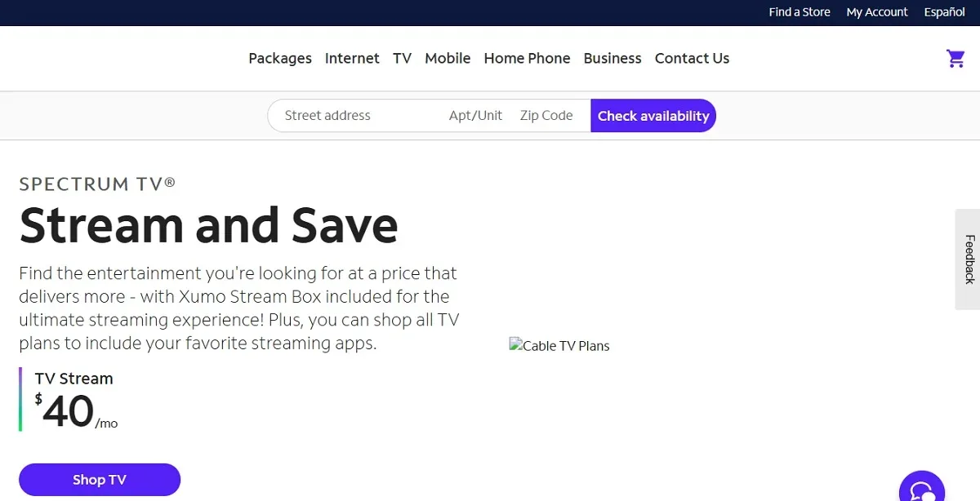The image size is (980, 501).
Task: Go to the Mobile section
Action: point(448,58)
